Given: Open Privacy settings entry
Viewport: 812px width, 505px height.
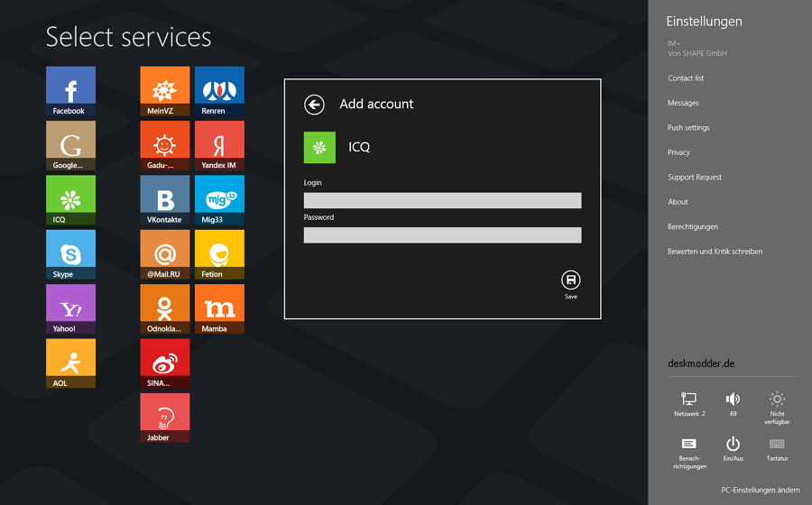Looking at the screenshot, I should (x=678, y=152).
